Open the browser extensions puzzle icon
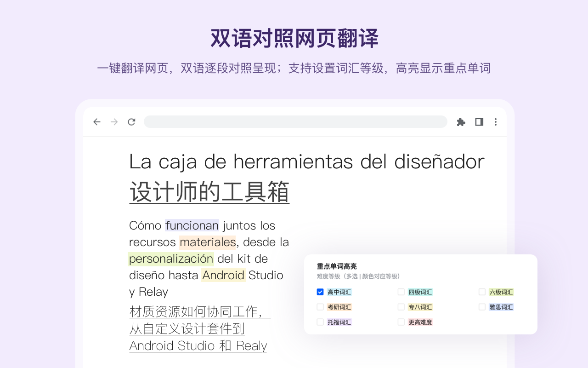 461,121
